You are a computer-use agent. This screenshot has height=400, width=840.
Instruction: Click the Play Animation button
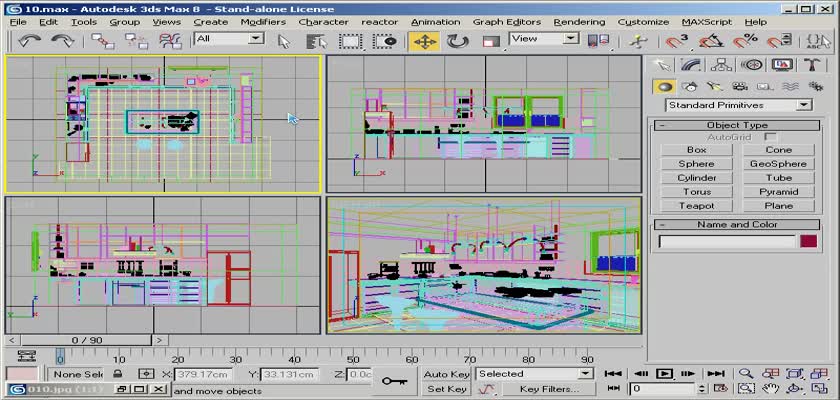point(663,374)
